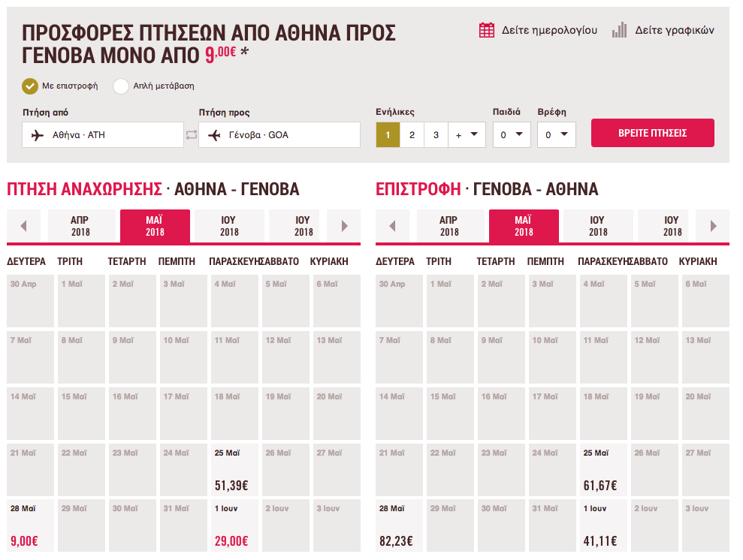Go to next month in departure calendar

coord(345,226)
